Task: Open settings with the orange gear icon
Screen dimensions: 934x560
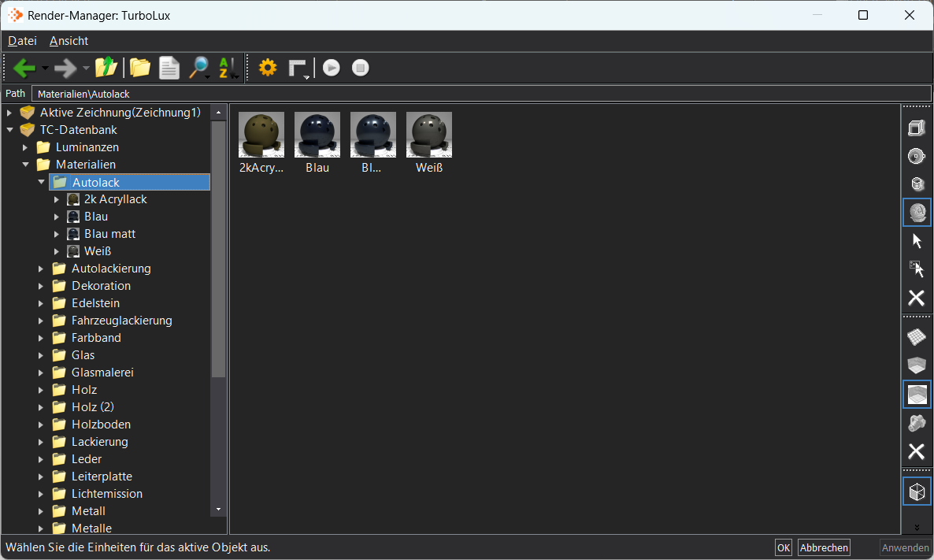Action: tap(268, 67)
